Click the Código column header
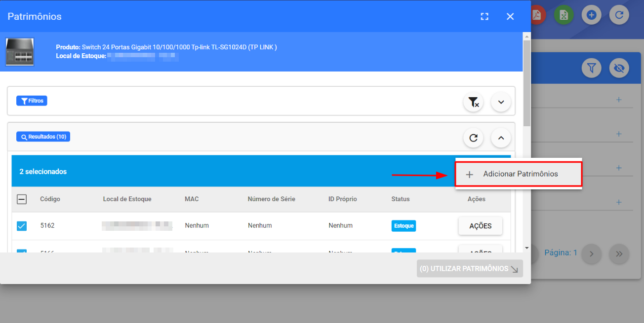Image resolution: width=644 pixels, height=323 pixels. [50, 199]
